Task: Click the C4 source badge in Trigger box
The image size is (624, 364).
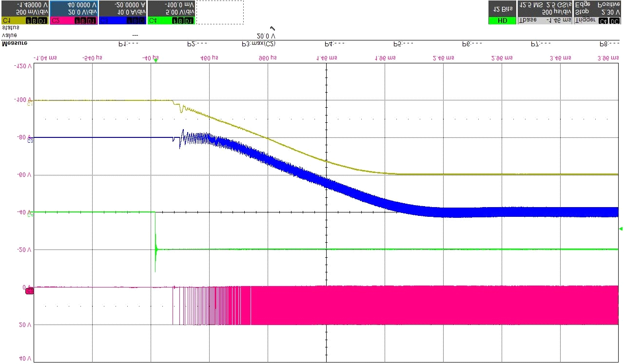Action: [x=603, y=20]
